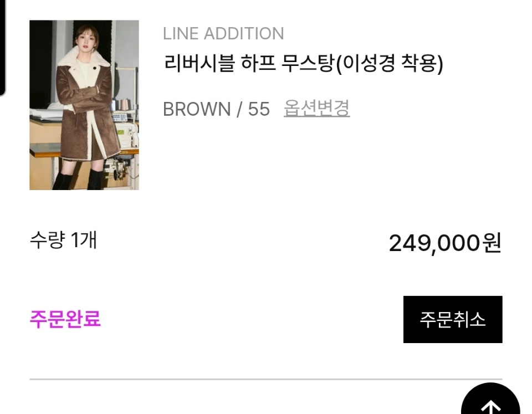Tap the scroll-to-top arrow icon
Screen dimensions: 532x414
coord(490,403)
